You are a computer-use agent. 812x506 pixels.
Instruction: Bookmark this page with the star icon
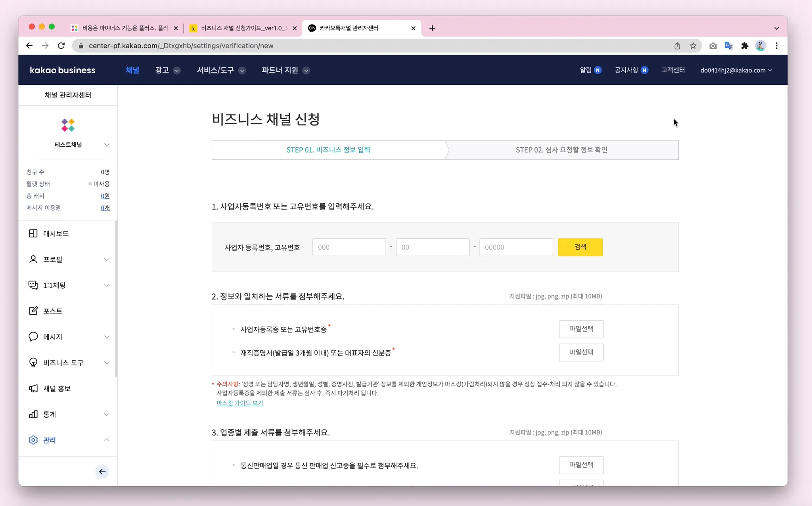coord(693,46)
